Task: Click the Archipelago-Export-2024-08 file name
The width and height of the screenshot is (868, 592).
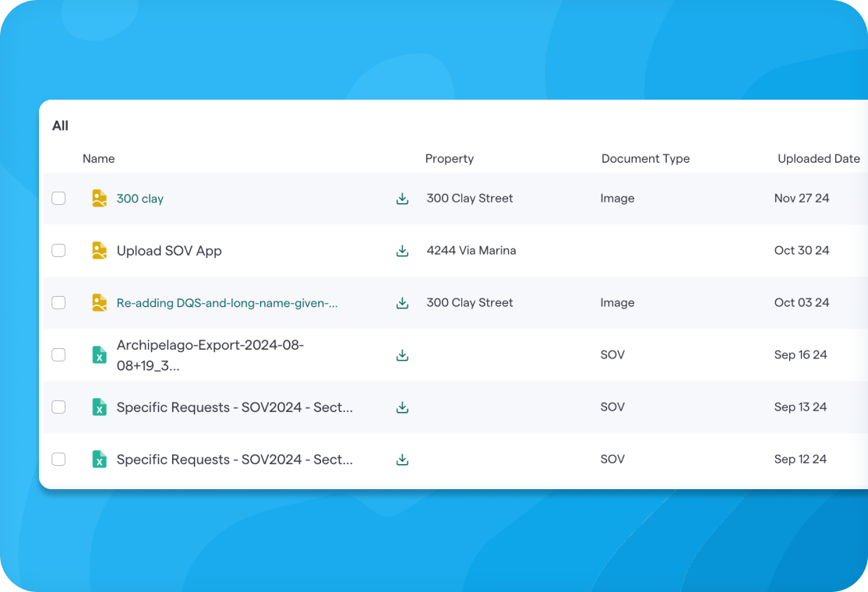Action: tap(210, 355)
